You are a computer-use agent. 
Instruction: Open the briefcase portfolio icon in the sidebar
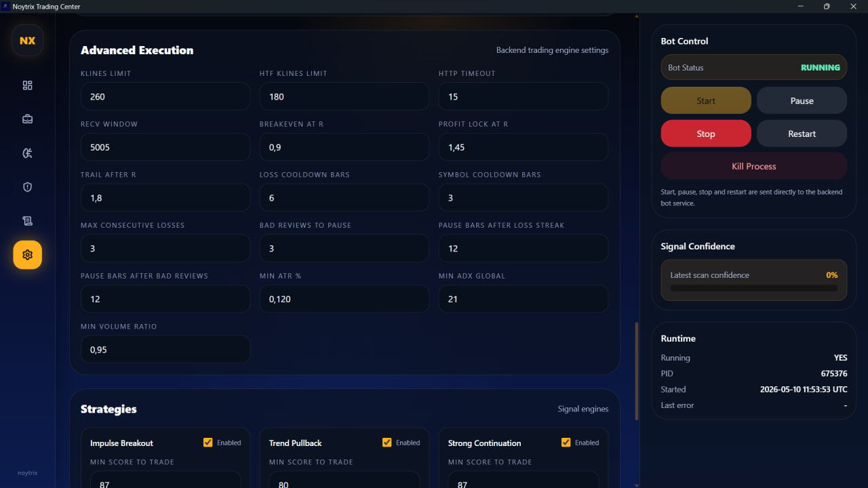[x=27, y=119]
